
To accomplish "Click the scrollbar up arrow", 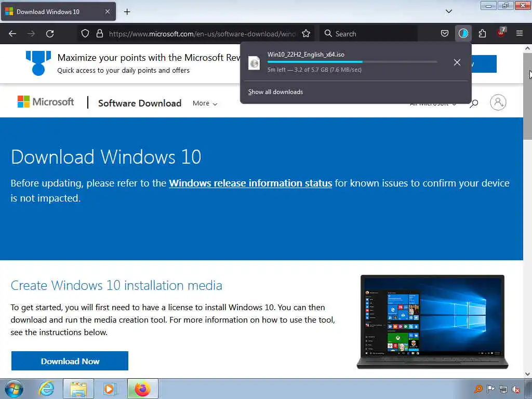I will pos(528,48).
